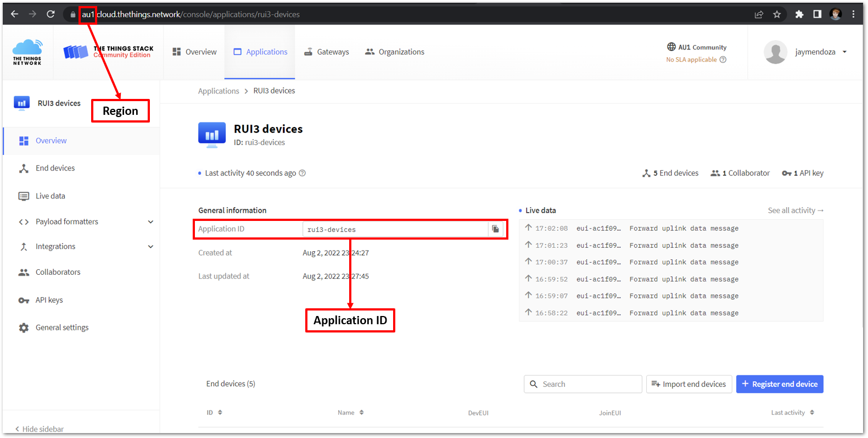
Task: Open the See all activity link
Action: tap(795, 210)
